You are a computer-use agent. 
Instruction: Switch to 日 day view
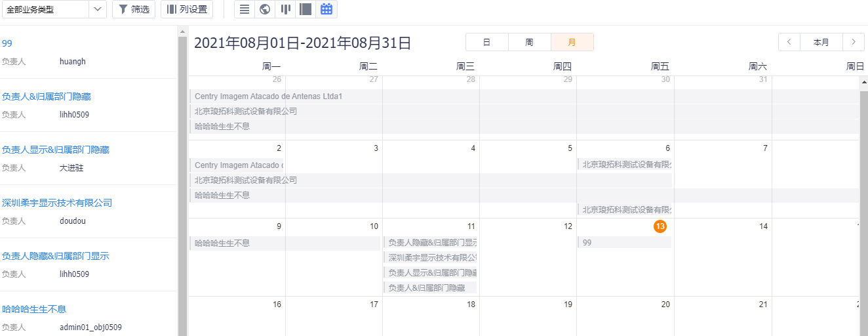coord(486,42)
